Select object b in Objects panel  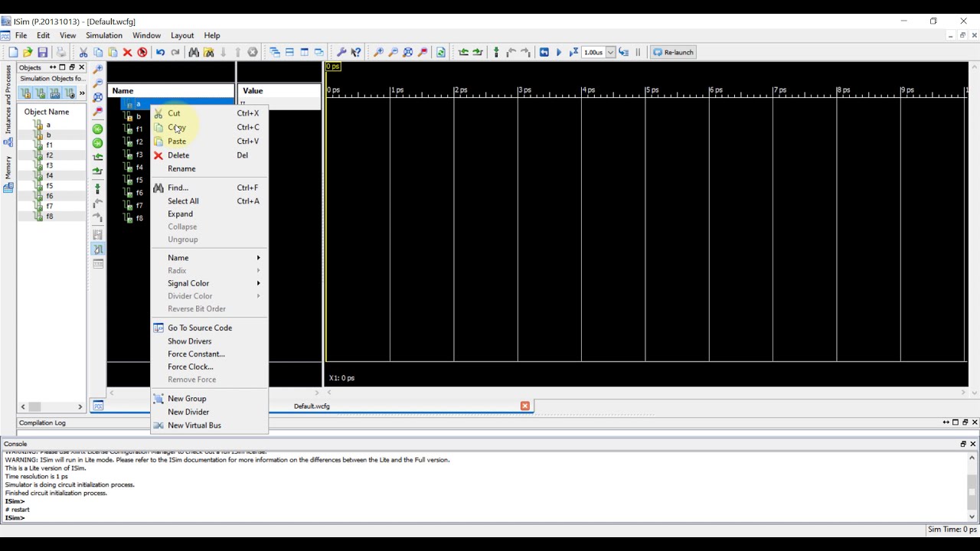coord(48,135)
